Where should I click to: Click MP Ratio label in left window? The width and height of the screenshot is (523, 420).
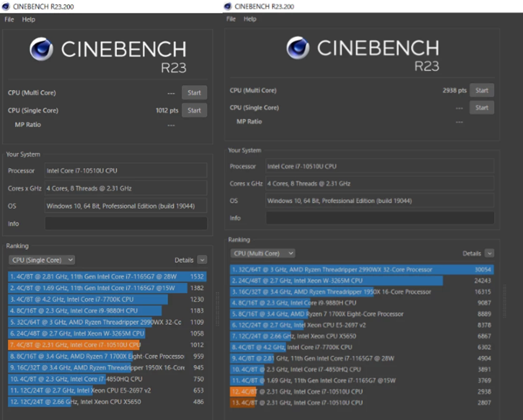tap(28, 125)
